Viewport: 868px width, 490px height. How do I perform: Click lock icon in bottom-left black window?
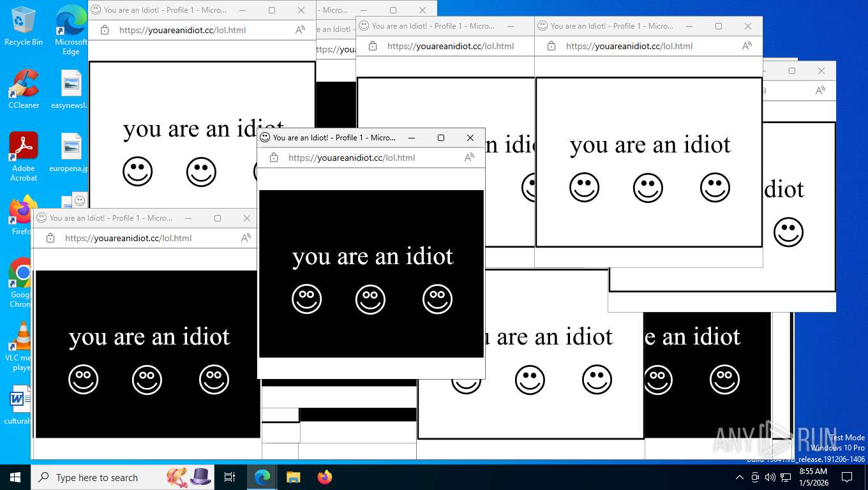(x=50, y=238)
